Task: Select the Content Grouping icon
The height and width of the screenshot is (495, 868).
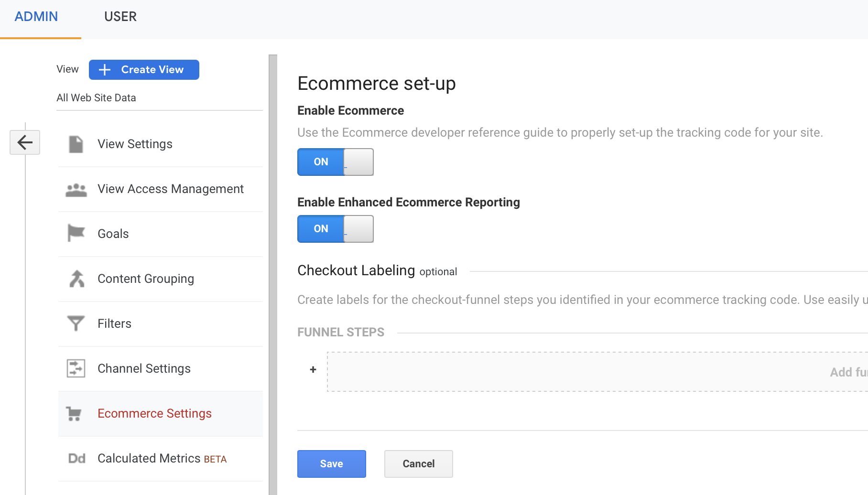Action: 75,278
